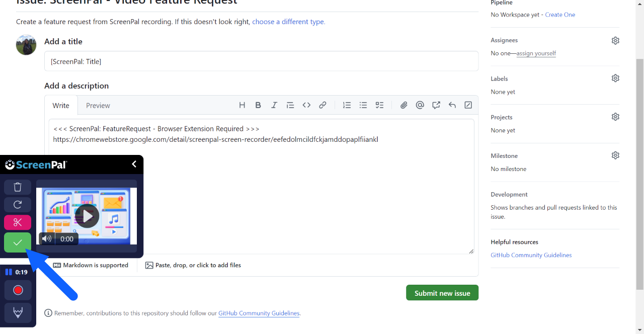Click 'Create One' workspace link

[x=560, y=15]
